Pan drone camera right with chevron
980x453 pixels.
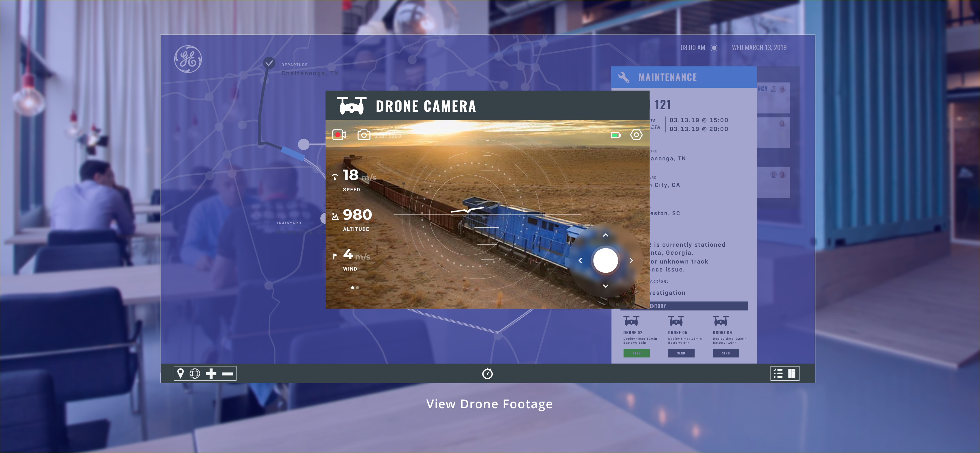pyautogui.click(x=631, y=260)
